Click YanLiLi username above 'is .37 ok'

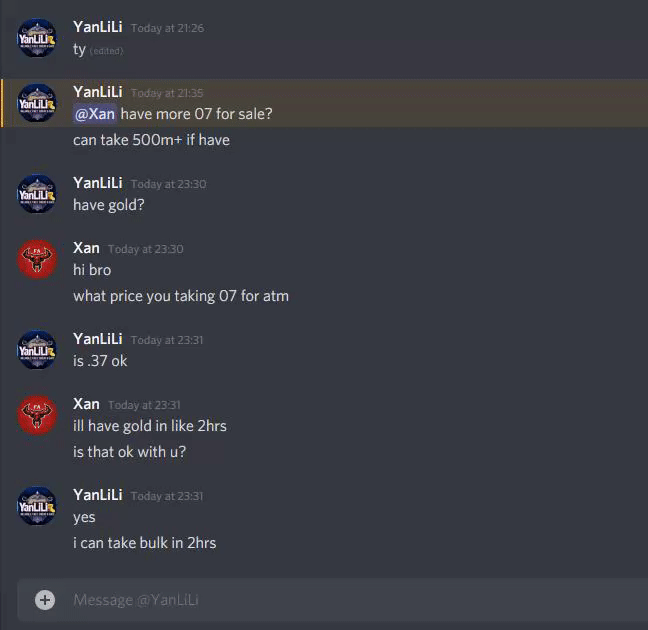tap(98, 339)
